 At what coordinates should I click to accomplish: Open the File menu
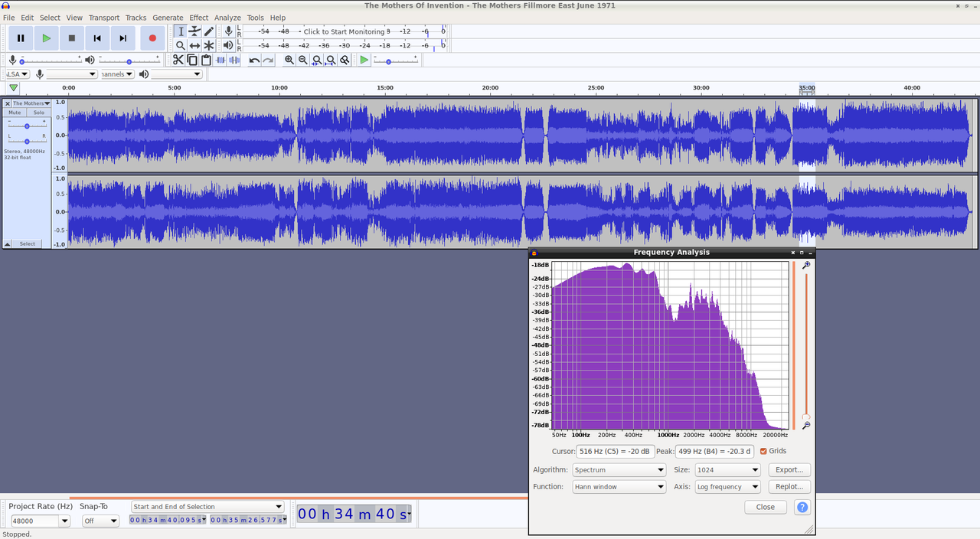8,18
